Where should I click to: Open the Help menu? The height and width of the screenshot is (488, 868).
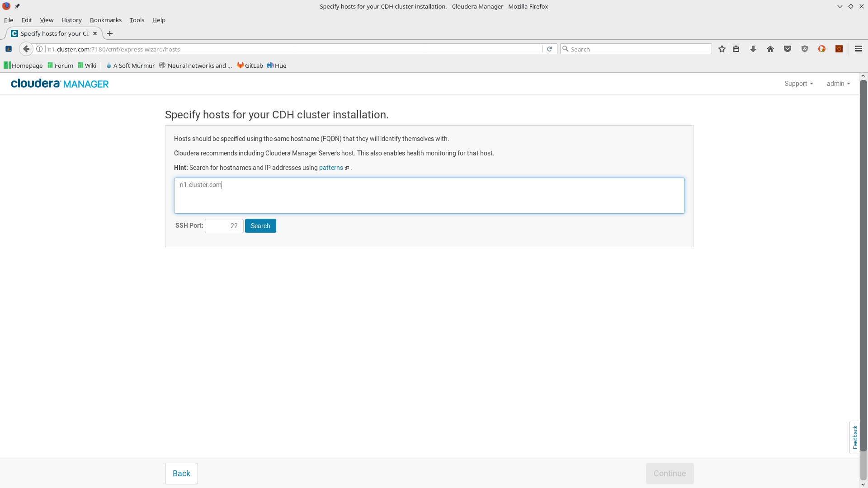[159, 20]
